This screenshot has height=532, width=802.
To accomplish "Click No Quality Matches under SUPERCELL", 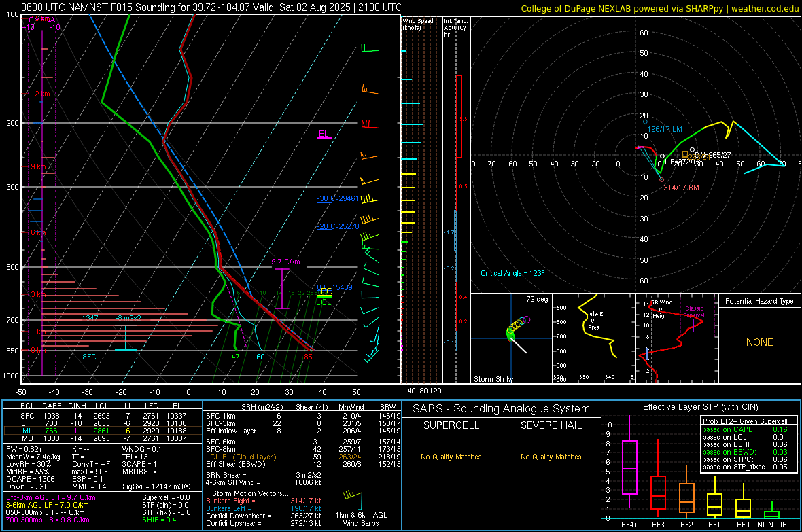I will click(x=451, y=457).
